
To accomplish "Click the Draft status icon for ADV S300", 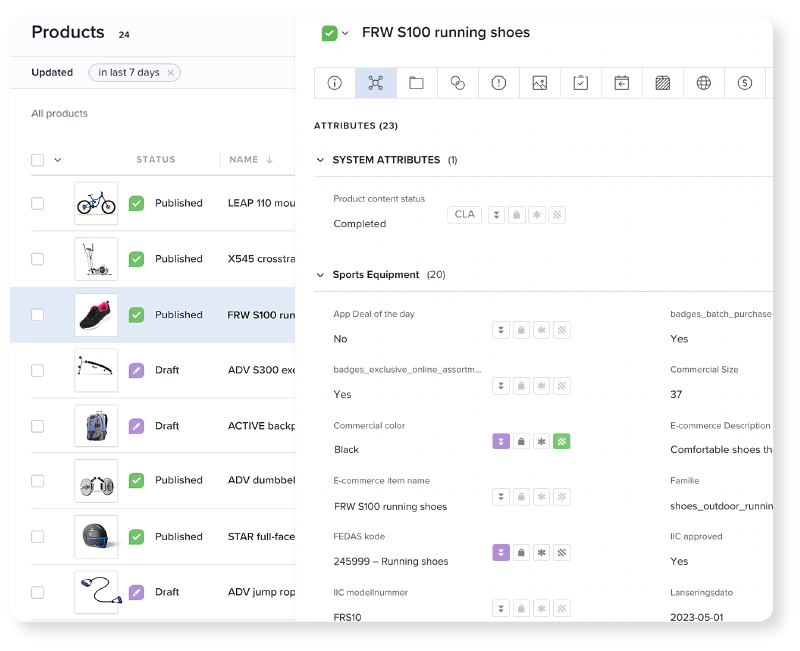I will point(136,370).
